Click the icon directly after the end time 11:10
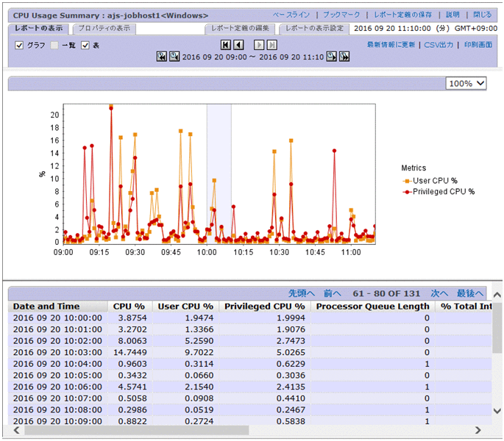Screen dimensions: 504x441 pyautogui.click(x=331, y=57)
